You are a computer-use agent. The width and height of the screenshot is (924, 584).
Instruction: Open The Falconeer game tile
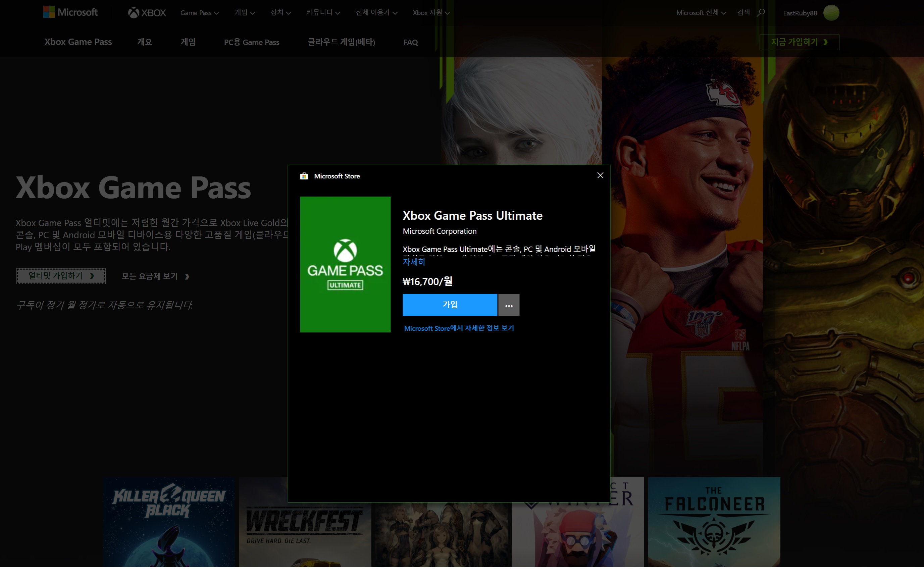click(x=714, y=522)
